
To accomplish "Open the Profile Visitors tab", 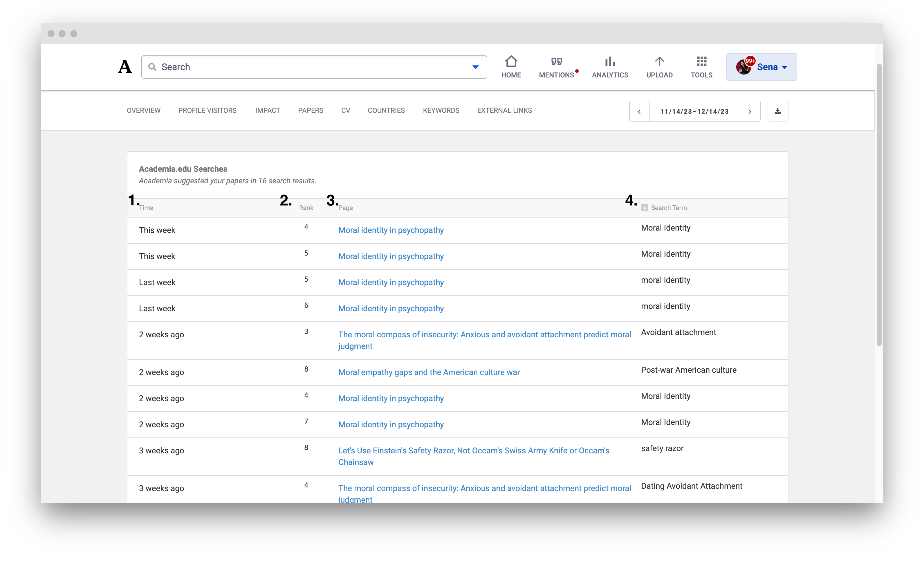I will click(x=207, y=111).
